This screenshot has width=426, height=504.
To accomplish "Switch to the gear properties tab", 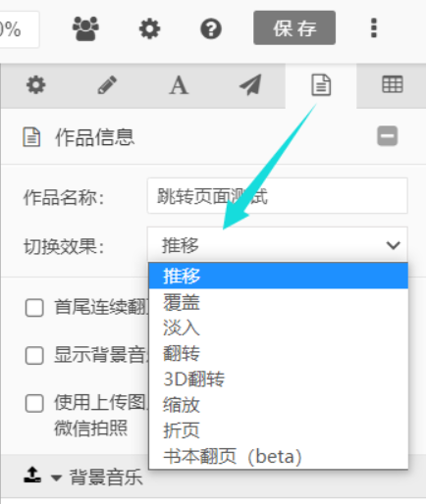I will click(x=36, y=85).
